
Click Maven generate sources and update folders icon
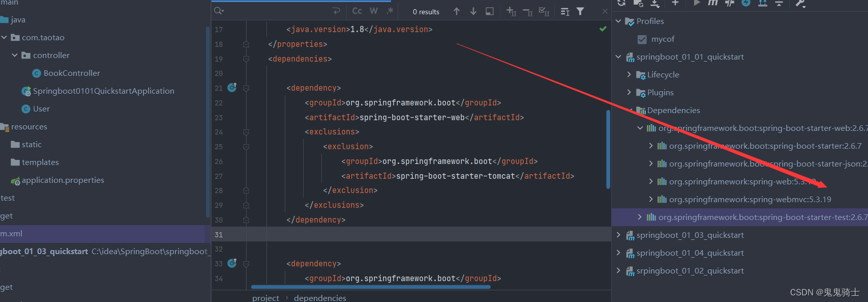[x=638, y=3]
